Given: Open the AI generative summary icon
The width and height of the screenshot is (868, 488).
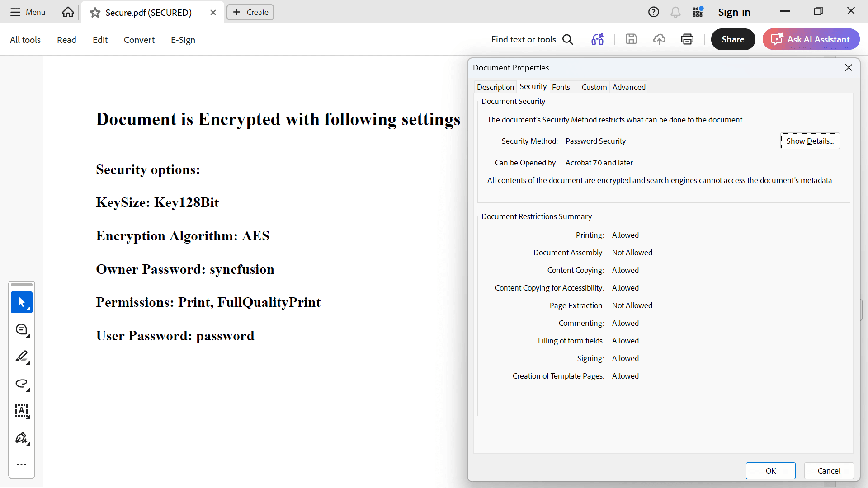Looking at the screenshot, I should 598,39.
